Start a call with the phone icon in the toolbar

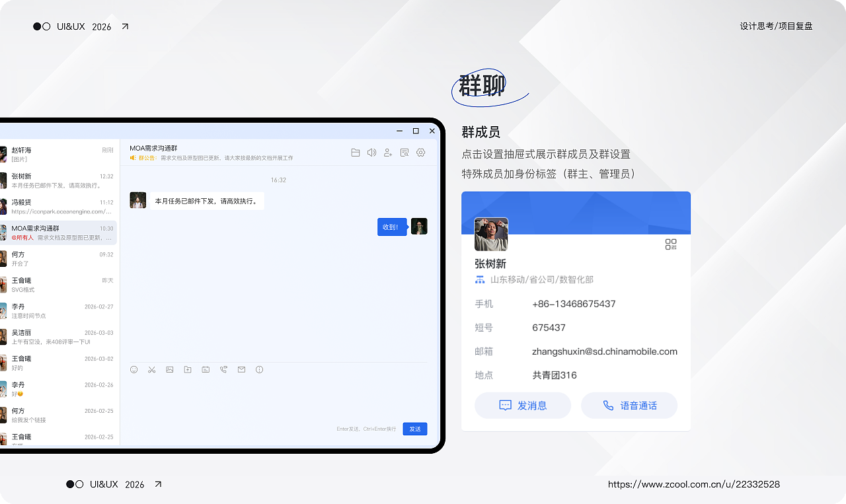[x=223, y=369]
